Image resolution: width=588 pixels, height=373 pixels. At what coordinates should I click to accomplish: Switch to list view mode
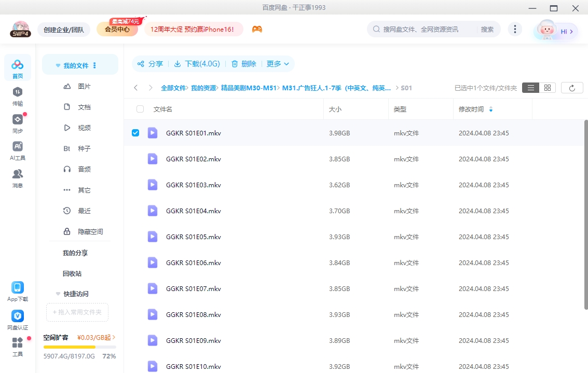pos(530,88)
